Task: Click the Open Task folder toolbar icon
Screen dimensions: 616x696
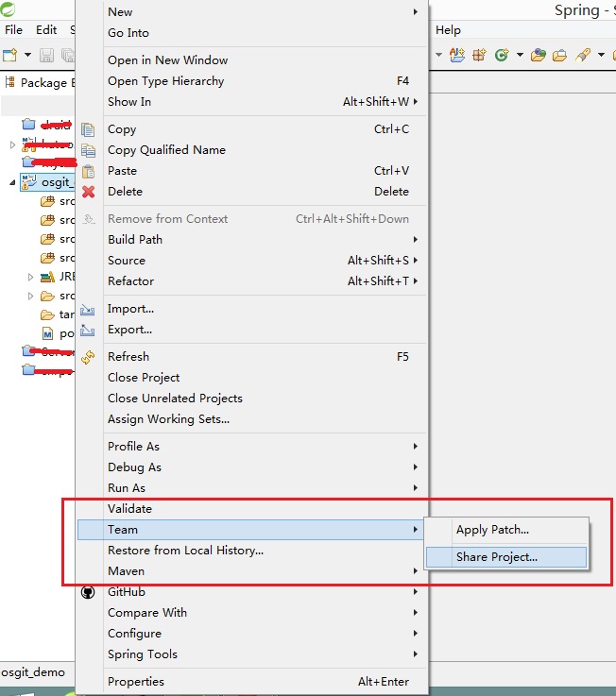Action: click(559, 55)
